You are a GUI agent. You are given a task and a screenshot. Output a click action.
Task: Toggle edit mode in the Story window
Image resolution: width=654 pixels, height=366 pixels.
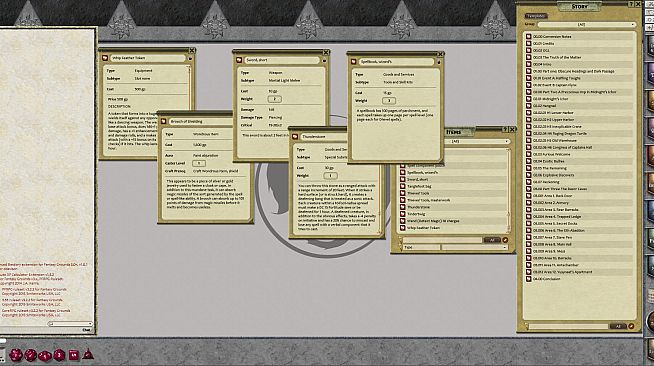631,326
